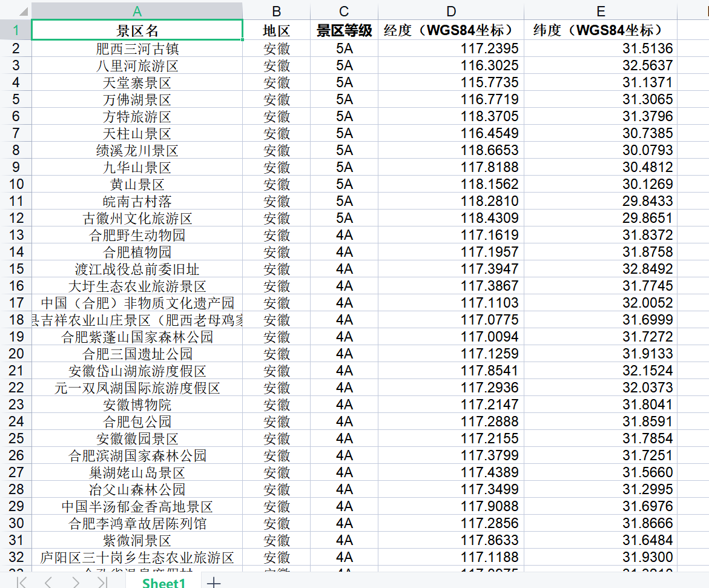
Task: Select the cell 中国（合肥）非物质文化遗产园
Action: tap(137, 303)
